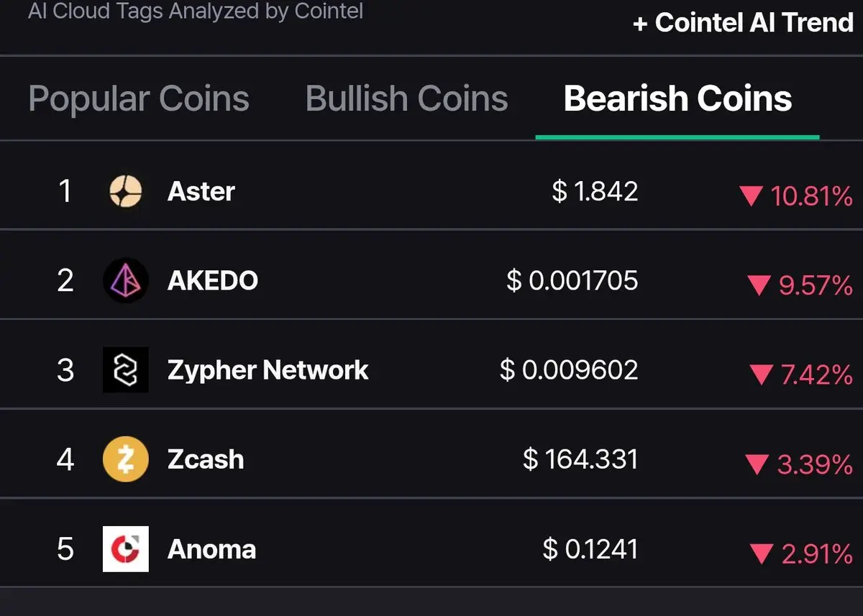
Task: Click Zcash's red down-arrow indicator
Action: 757,465
